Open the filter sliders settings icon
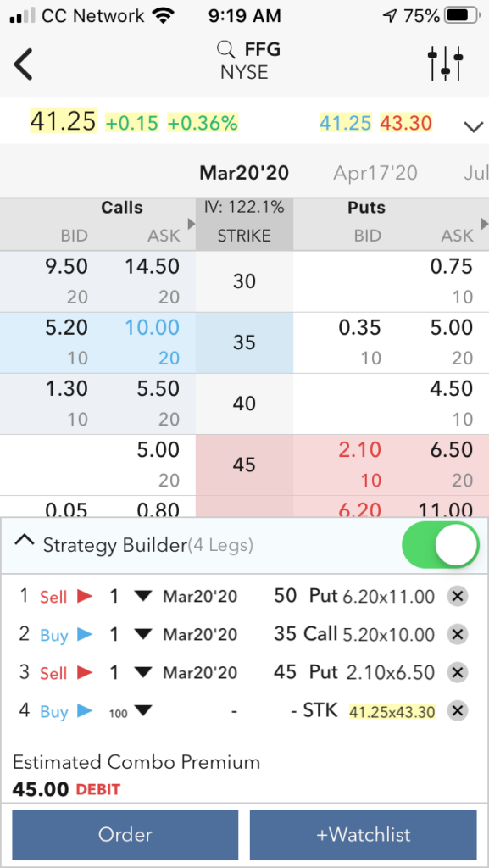Screen dimensions: 489x868 [445, 64]
